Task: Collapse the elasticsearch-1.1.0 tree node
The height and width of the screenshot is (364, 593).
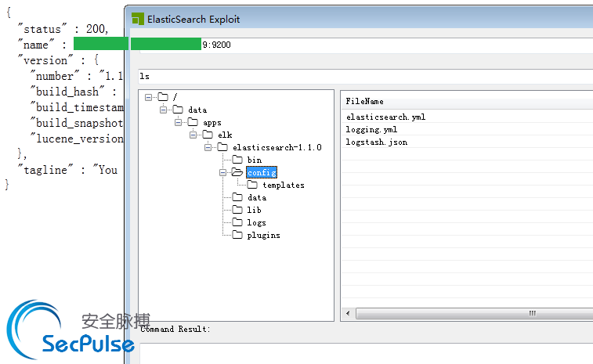Action: pos(208,147)
